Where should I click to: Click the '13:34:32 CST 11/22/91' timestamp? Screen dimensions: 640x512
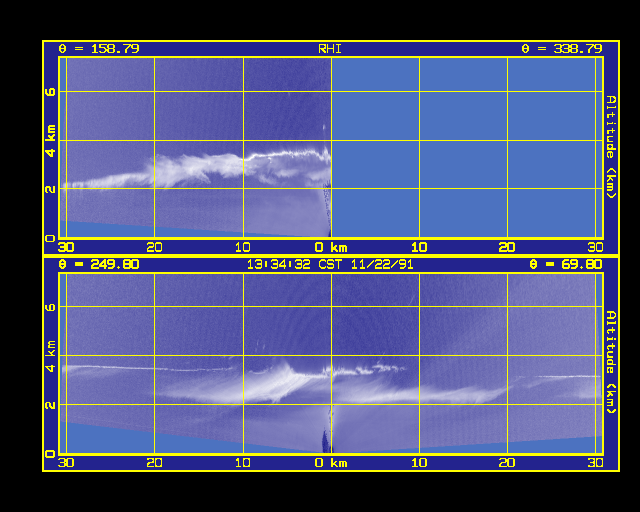pyautogui.click(x=330, y=264)
